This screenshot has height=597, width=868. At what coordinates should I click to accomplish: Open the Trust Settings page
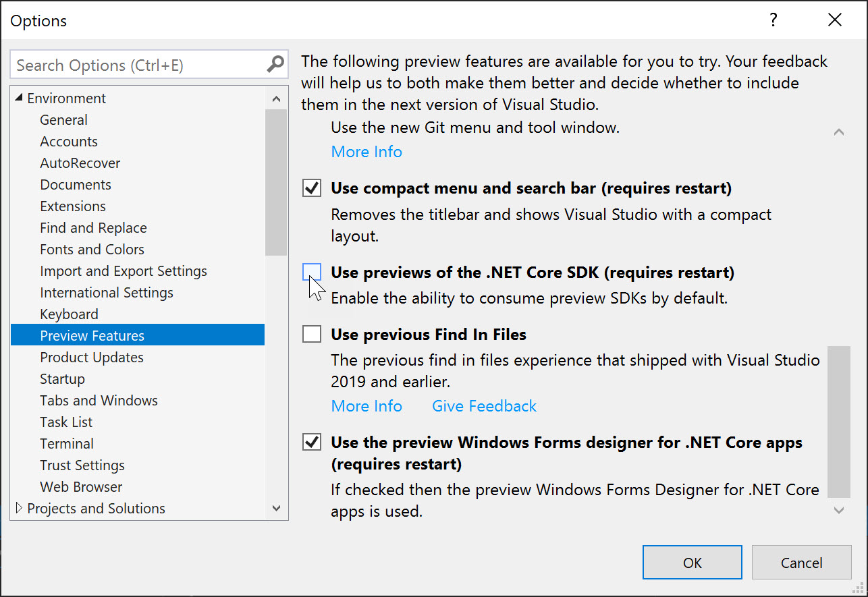[x=82, y=465]
